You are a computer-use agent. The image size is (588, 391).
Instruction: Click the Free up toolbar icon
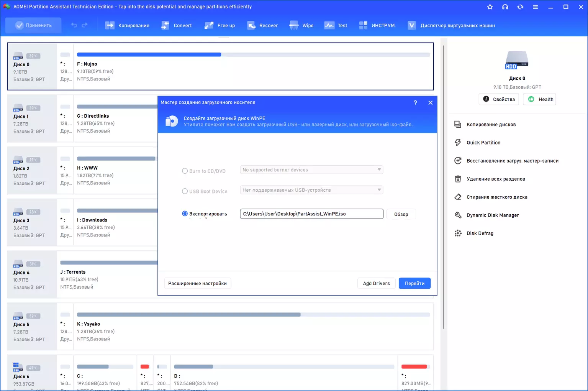pyautogui.click(x=209, y=25)
